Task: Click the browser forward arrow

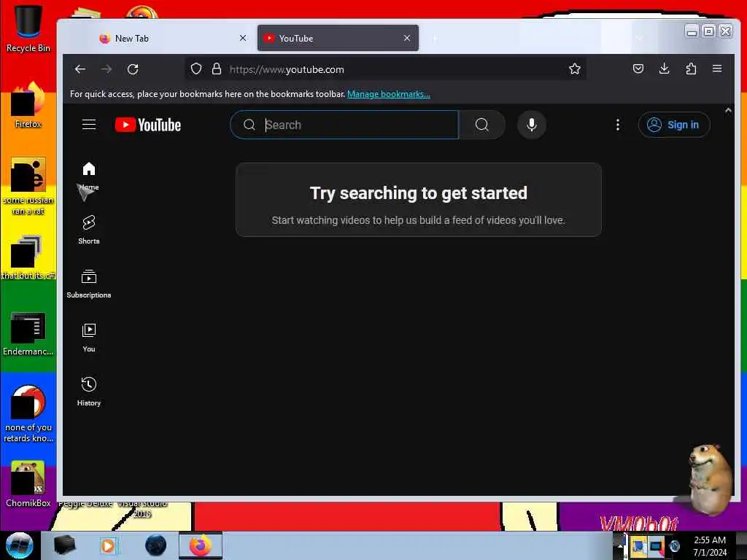Action: point(107,69)
